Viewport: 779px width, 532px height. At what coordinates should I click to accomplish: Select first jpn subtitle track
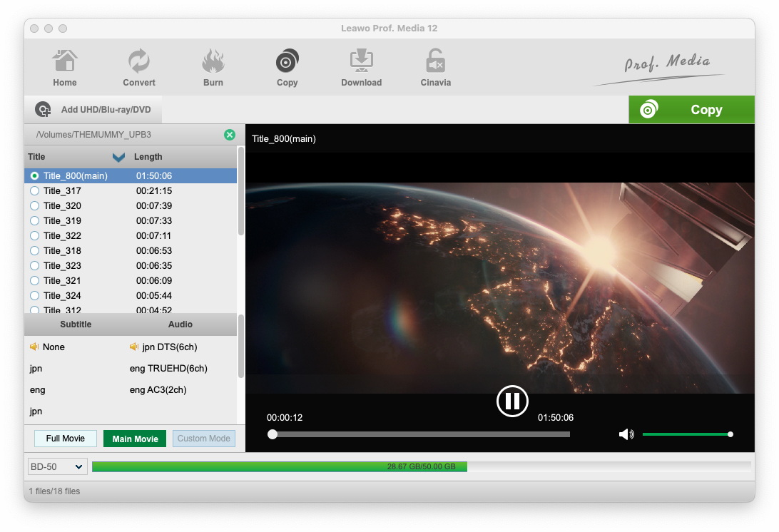[36, 368]
